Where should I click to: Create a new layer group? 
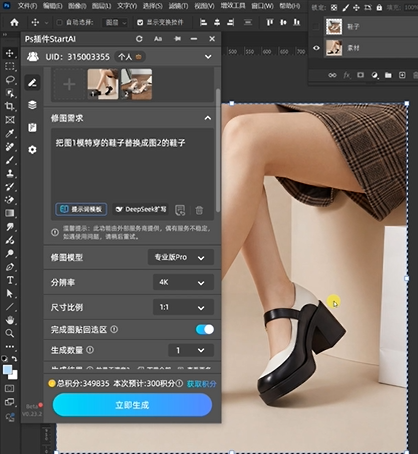tap(388, 75)
